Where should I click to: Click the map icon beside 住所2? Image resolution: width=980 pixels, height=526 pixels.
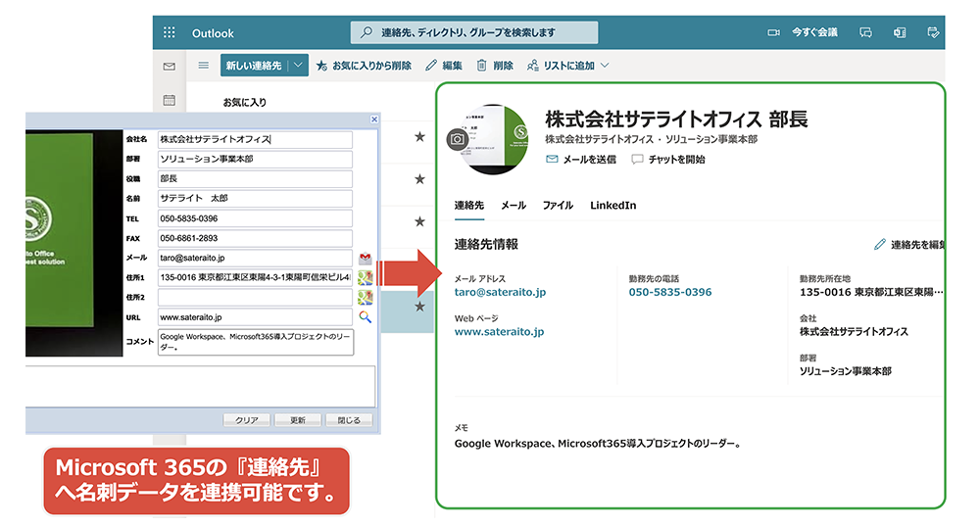(x=365, y=298)
